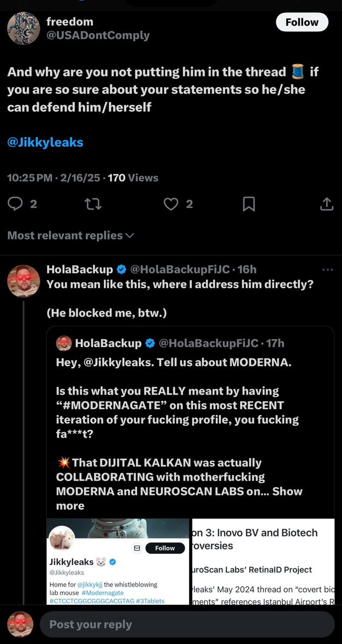Open the Inovo BV document screenshot image
Image resolution: width=342 pixels, height=644 pixels.
(x=263, y=561)
